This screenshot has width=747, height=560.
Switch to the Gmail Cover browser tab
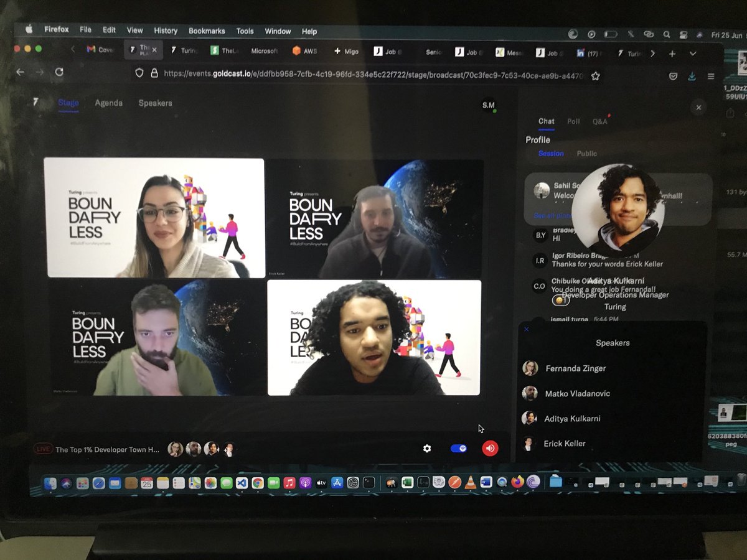(100, 50)
